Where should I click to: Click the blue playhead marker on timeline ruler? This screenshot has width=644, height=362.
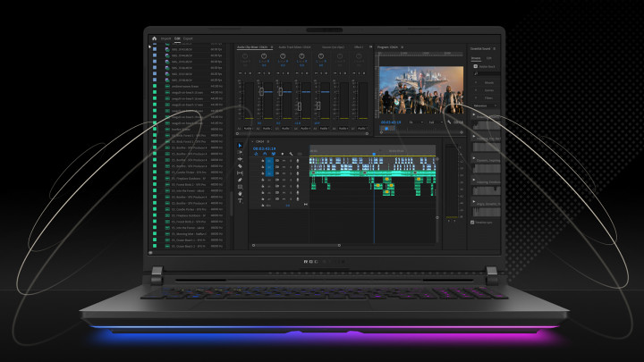click(x=374, y=155)
